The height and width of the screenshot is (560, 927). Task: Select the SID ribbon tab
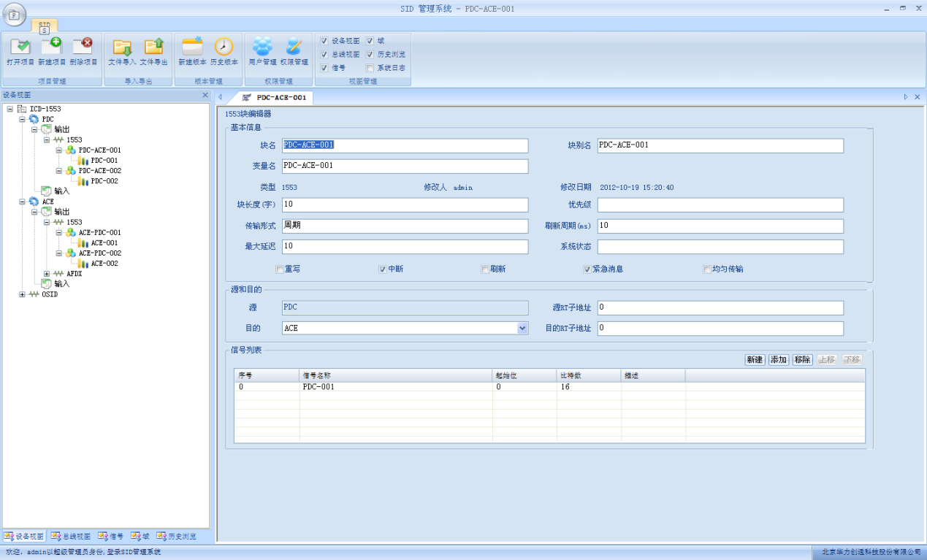(45, 27)
